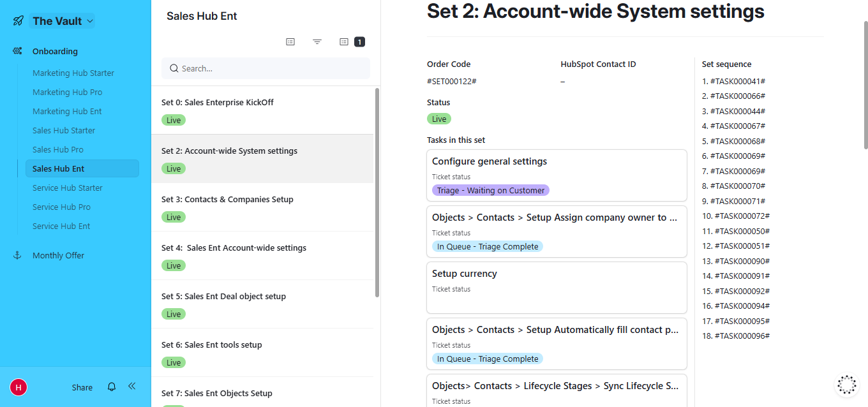The height and width of the screenshot is (407, 868).
Task: Open Set 7: Sales Ent Objects Setup
Action: 262,392
